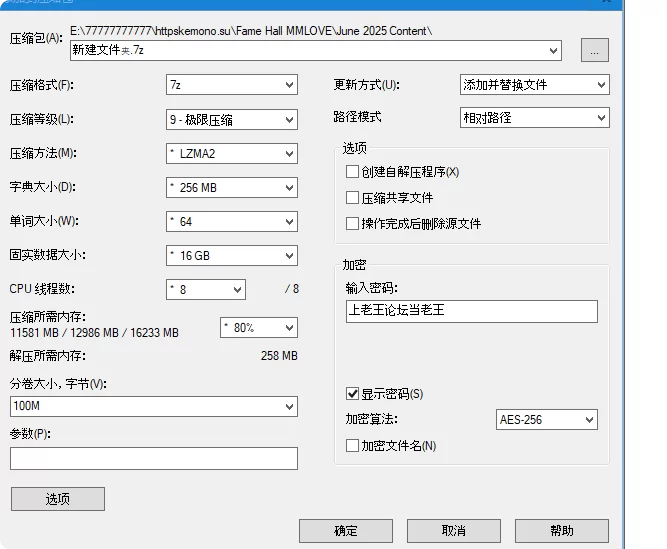Screen dimensions: 667x549
Task: Expand the 路径模式 相对路径 dropdown
Action: tap(535, 118)
